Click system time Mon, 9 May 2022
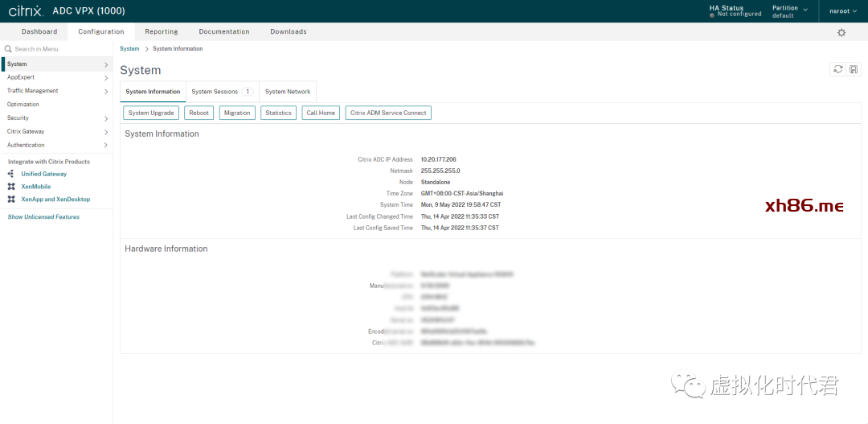 [461, 204]
